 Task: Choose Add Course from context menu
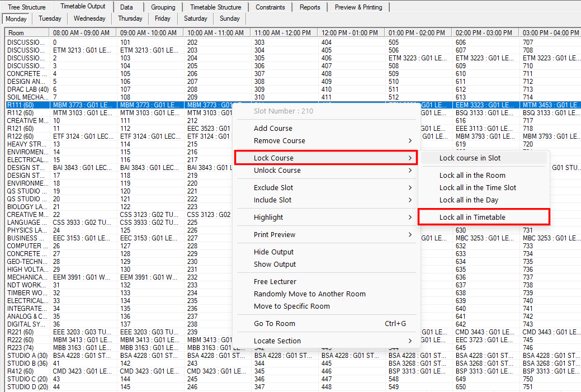coord(326,128)
